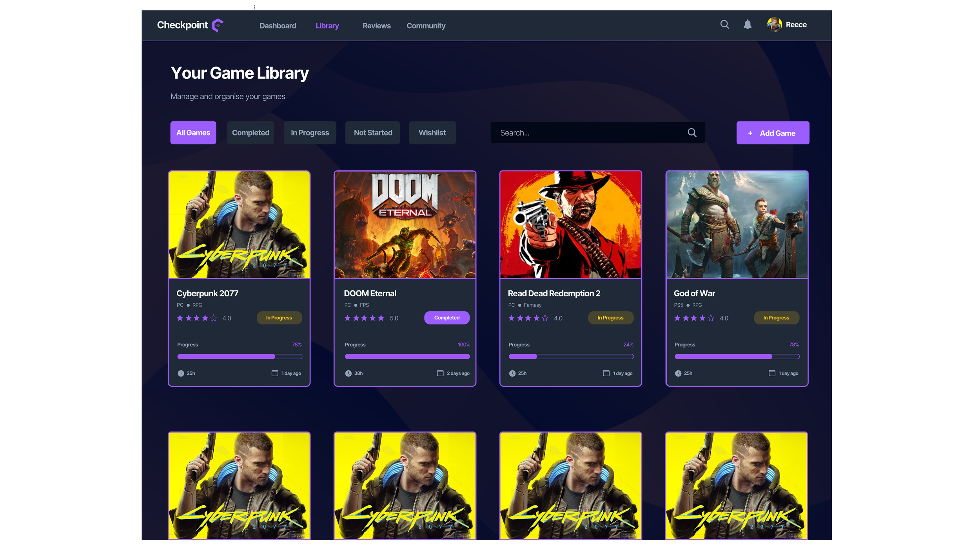Show In Progress games filter
The image size is (980, 551).
coord(310,133)
